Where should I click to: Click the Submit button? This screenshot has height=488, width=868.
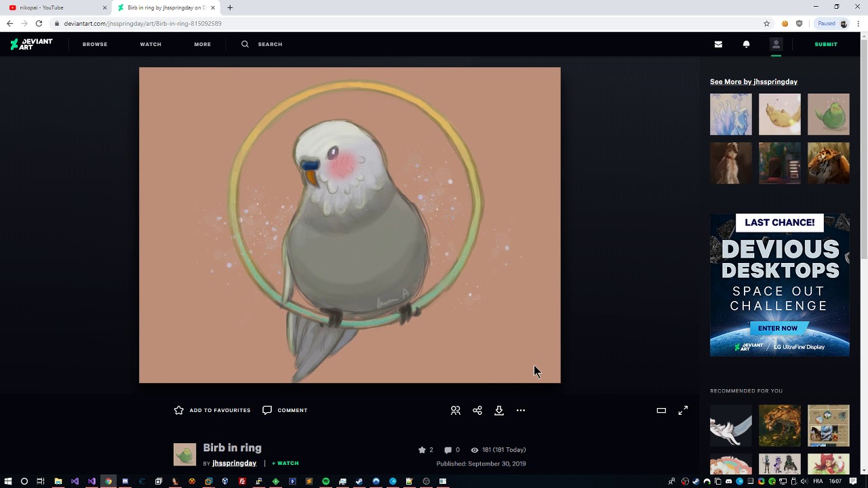tap(826, 44)
